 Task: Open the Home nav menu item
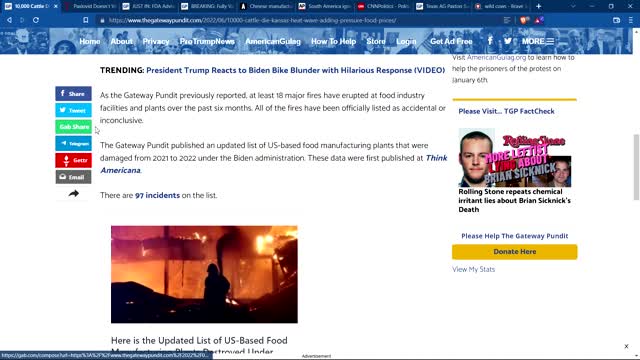coord(90,41)
